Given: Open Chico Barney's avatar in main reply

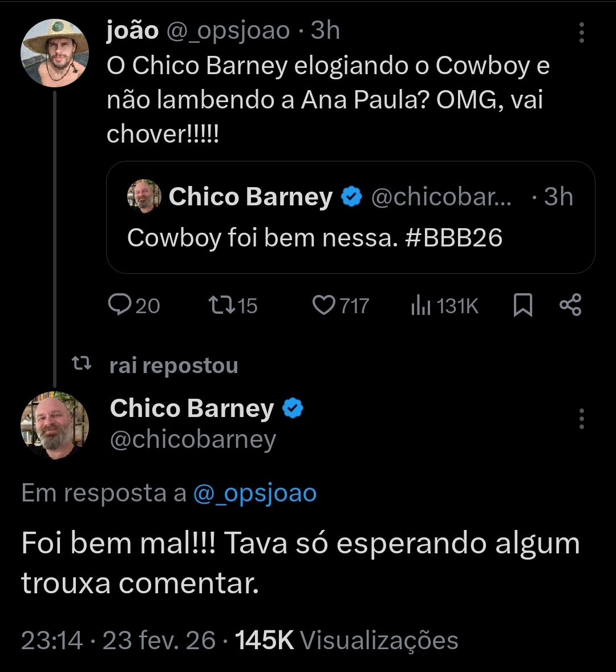Looking at the screenshot, I should point(55,426).
